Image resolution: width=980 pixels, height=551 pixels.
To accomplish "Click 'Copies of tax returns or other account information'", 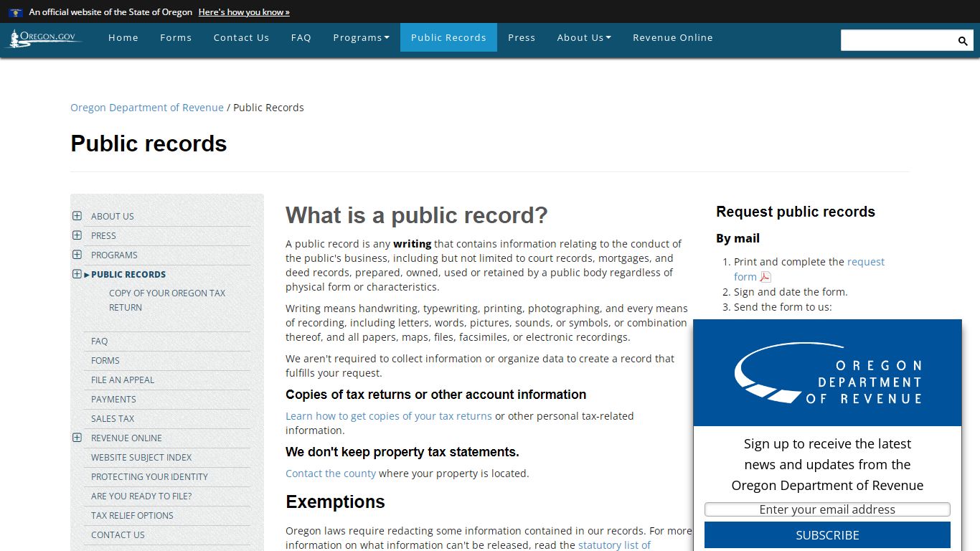I will (435, 395).
